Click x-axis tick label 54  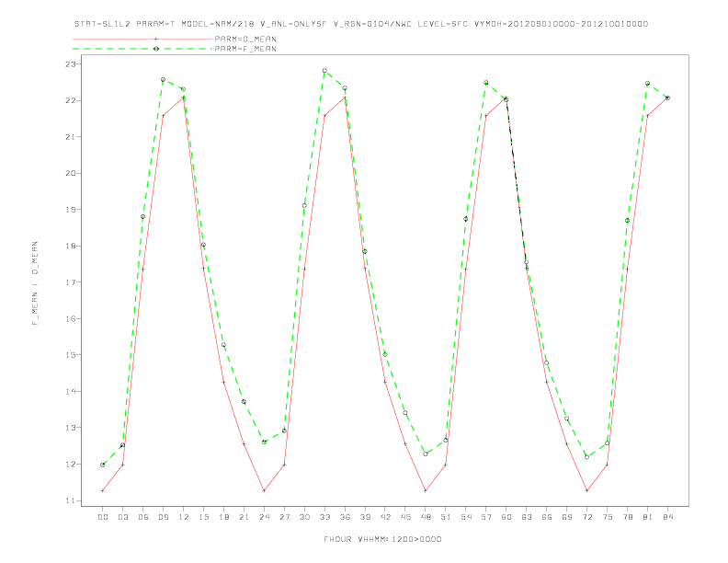(466, 517)
